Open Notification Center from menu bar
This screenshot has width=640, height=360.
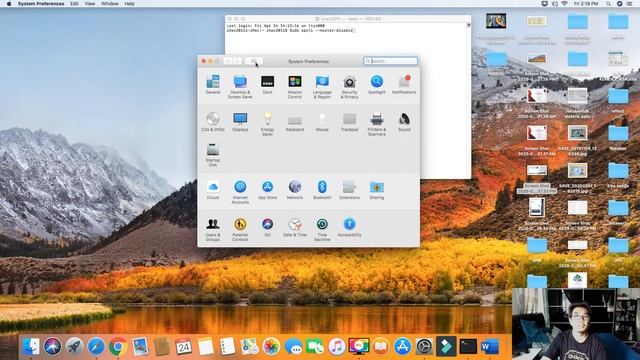pyautogui.click(x=629, y=4)
